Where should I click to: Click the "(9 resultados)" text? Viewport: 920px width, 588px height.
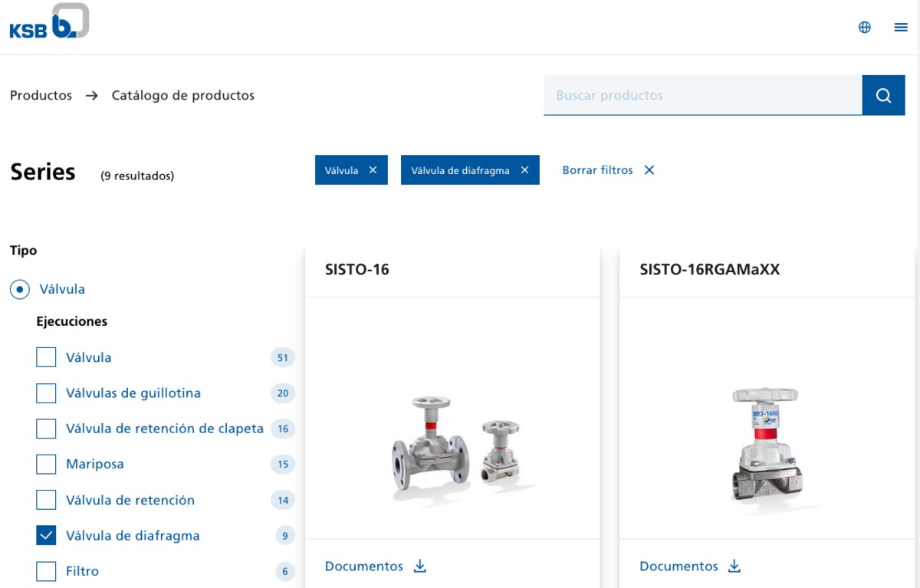tap(137, 176)
